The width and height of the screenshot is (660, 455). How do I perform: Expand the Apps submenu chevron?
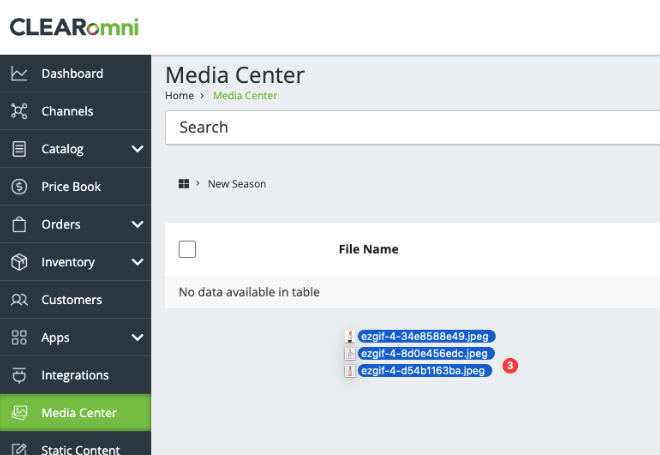pyautogui.click(x=137, y=337)
